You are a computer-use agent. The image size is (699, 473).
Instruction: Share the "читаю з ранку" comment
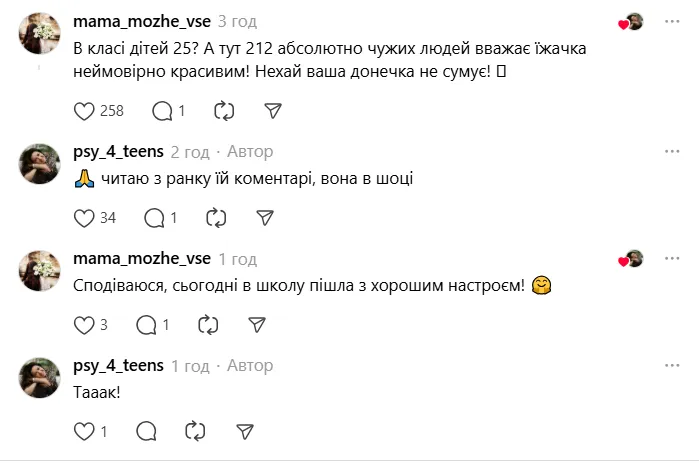click(x=265, y=218)
